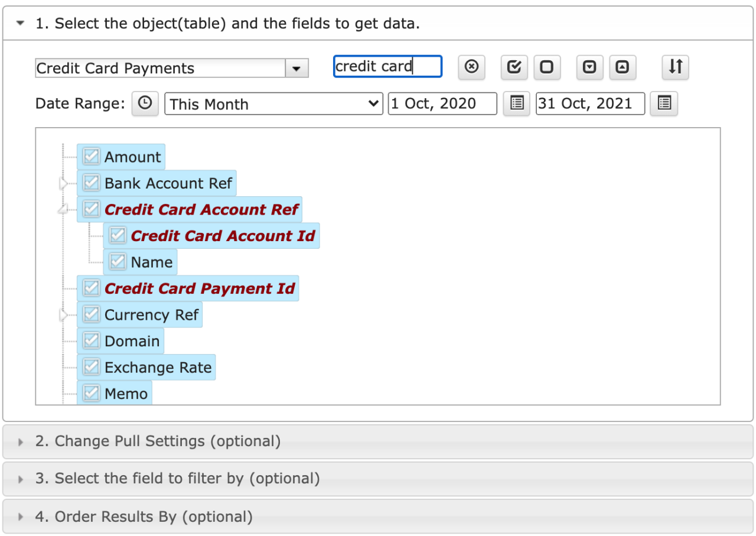Viewport: 756px width, 536px height.
Task: Click the search box containing credit card
Action: (387, 66)
